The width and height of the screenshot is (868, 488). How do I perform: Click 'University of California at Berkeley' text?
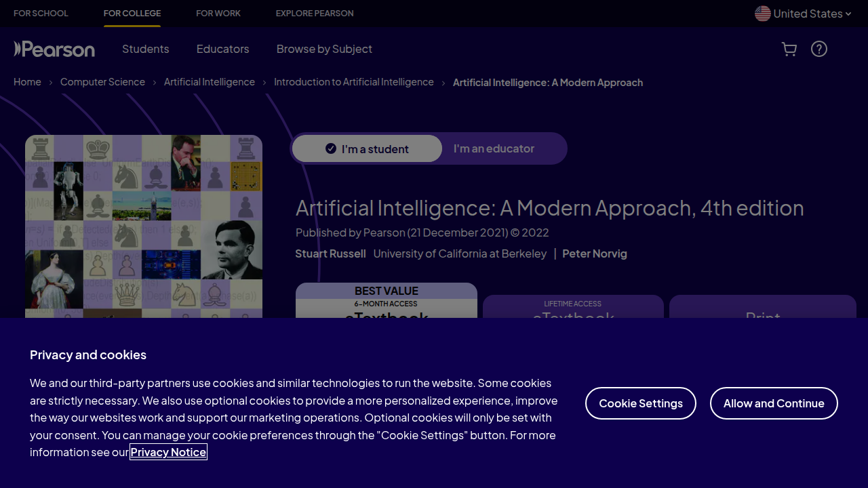click(460, 253)
